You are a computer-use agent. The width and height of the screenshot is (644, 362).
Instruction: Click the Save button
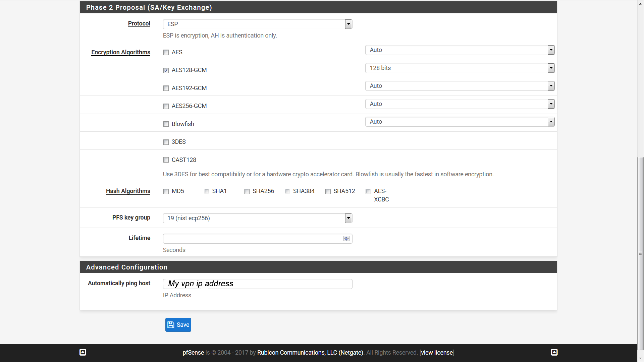point(178,325)
